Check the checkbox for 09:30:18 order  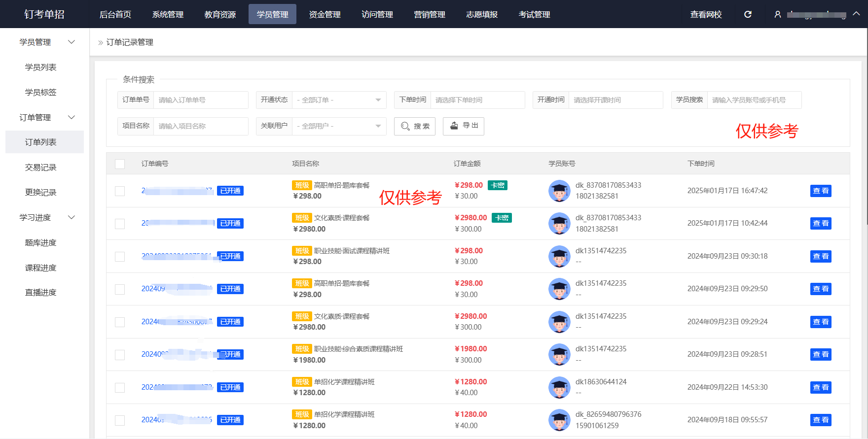(120, 256)
